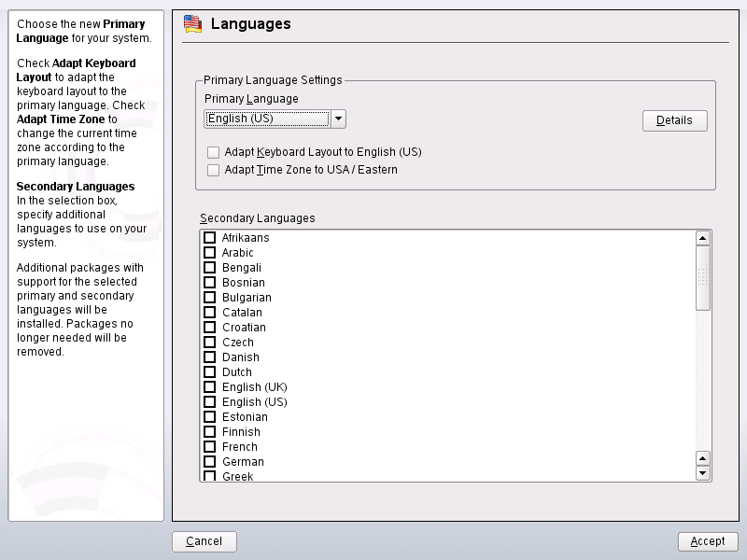Enable French as a secondary language

click(210, 447)
